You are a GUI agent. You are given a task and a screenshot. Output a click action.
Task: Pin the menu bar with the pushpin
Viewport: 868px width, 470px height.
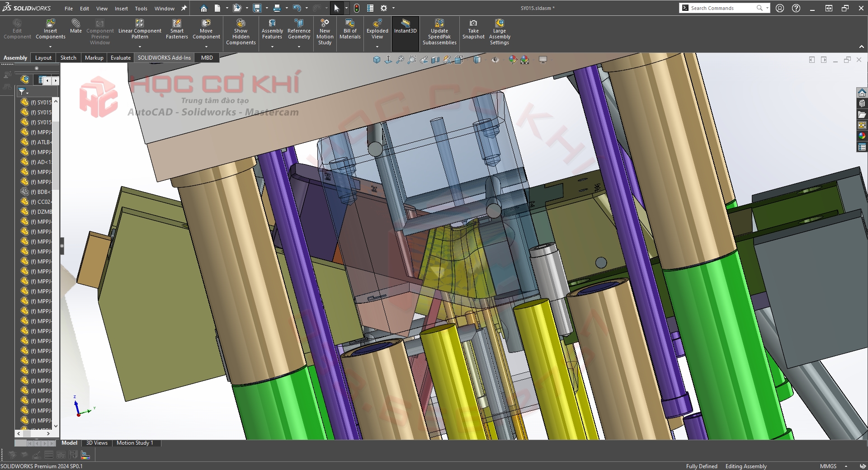184,8
